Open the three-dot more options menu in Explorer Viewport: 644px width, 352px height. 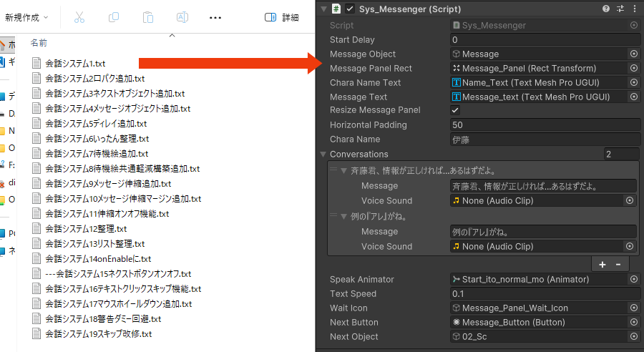click(x=215, y=17)
